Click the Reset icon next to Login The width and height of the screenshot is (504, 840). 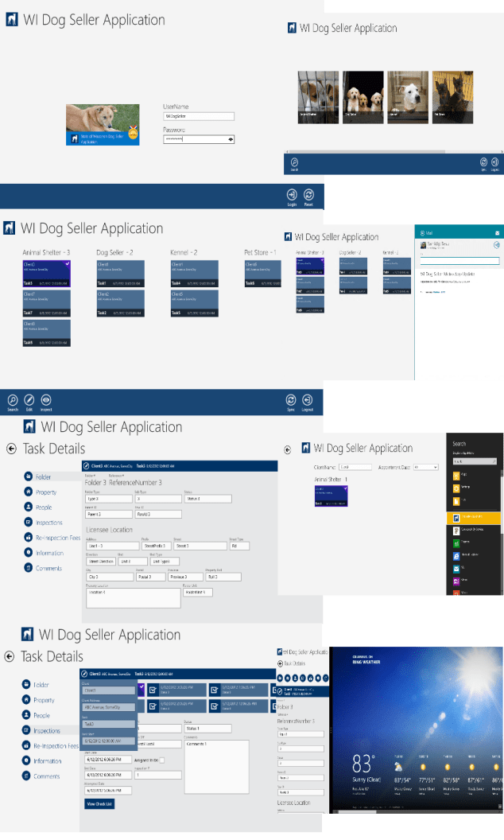309,195
